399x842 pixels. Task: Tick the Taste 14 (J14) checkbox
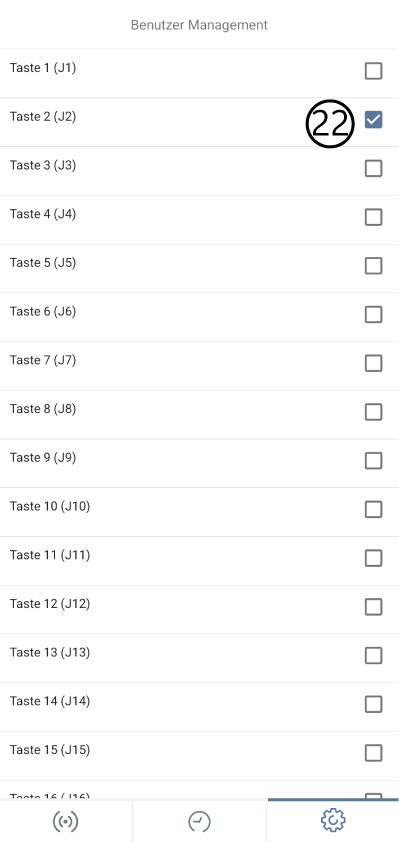click(x=373, y=704)
